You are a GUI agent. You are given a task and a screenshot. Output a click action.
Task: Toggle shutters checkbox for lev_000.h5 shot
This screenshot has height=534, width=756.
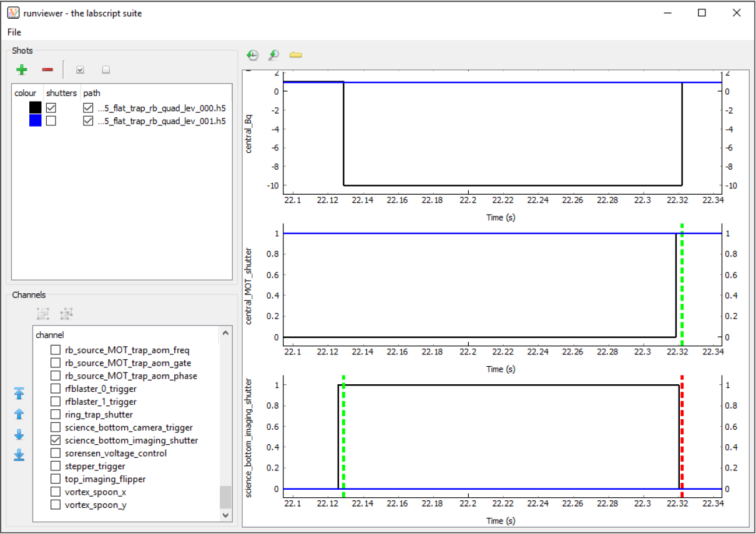click(51, 108)
